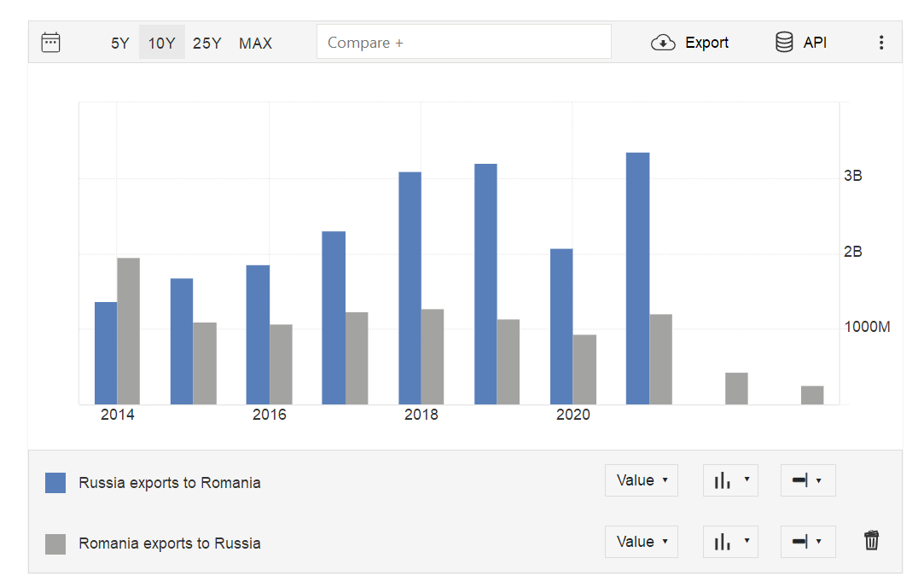Click the Export text label
924x587 pixels.
(707, 43)
